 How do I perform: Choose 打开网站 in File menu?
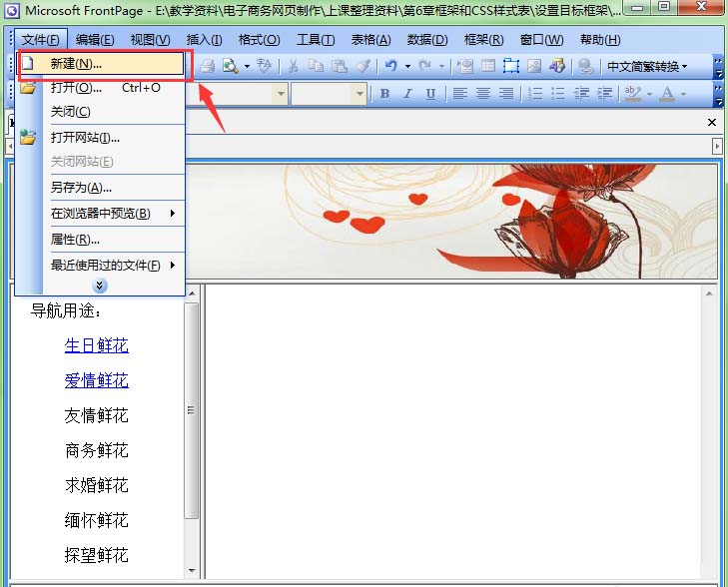(100, 138)
